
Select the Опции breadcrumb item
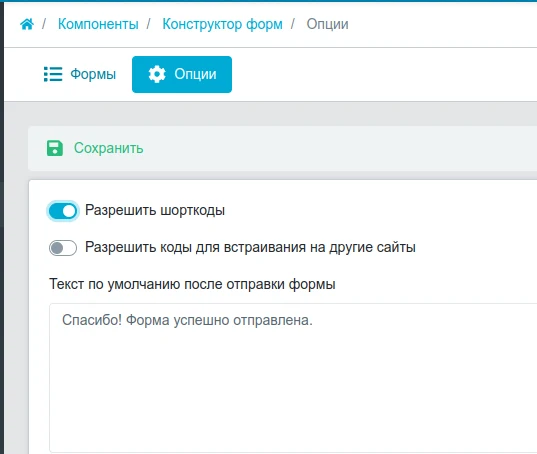pos(327,24)
